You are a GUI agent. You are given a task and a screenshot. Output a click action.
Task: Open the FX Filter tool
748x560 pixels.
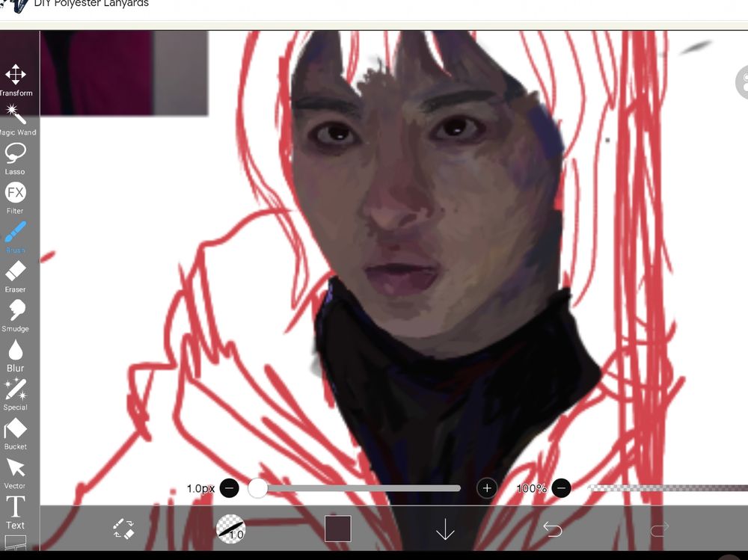[15, 198]
